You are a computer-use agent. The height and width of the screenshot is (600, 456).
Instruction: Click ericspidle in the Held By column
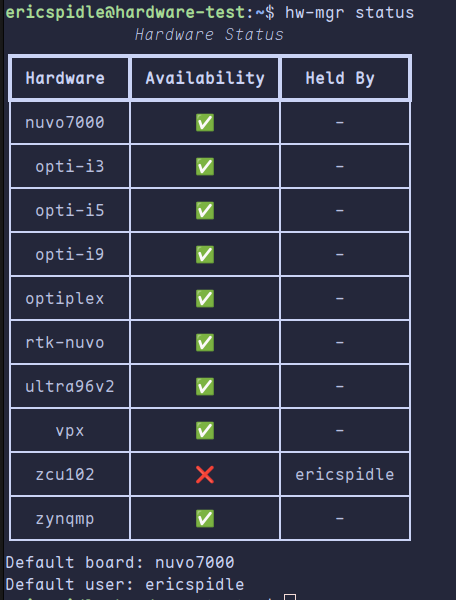point(345,475)
